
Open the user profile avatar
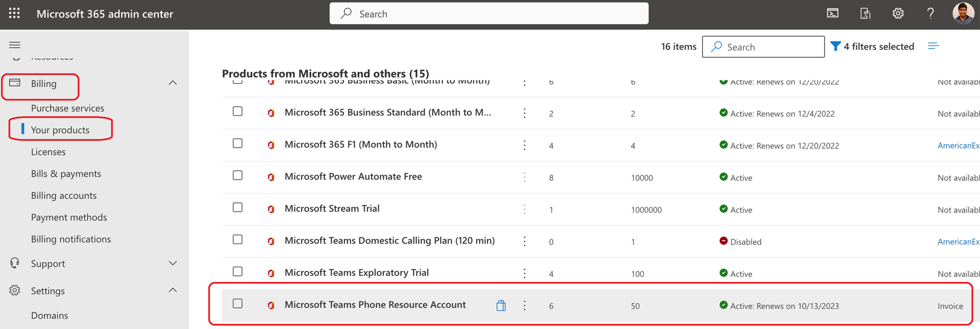tap(963, 13)
